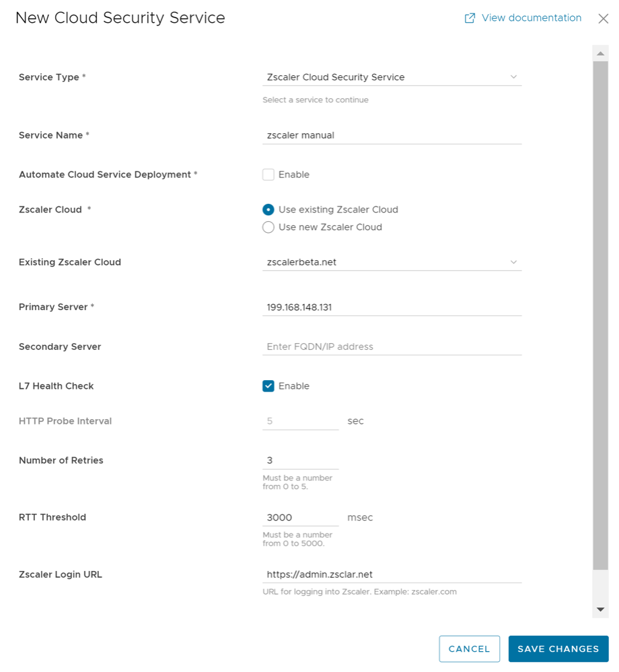619x672 pixels.
Task: Choose Use new Zscaler Cloud radio button
Action: coord(268,227)
